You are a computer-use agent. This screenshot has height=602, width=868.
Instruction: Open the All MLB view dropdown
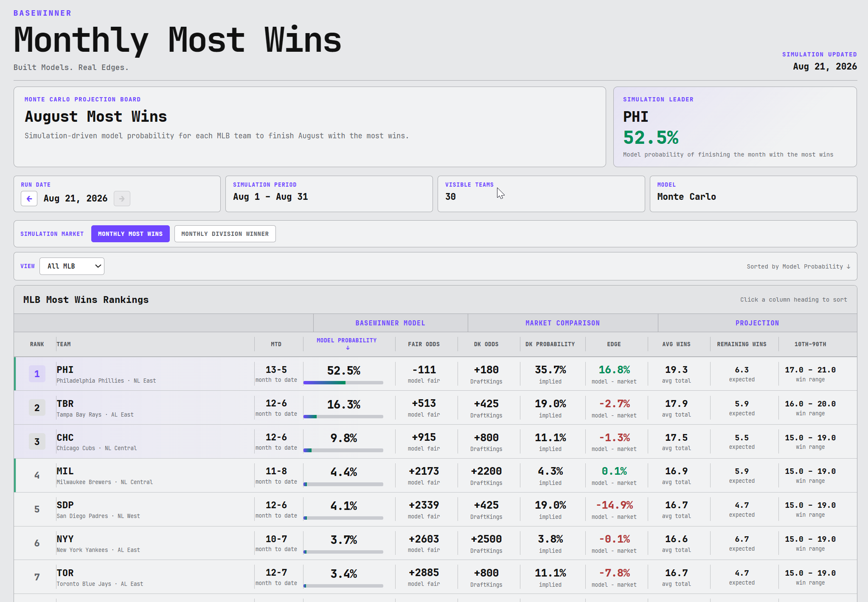pyautogui.click(x=72, y=266)
